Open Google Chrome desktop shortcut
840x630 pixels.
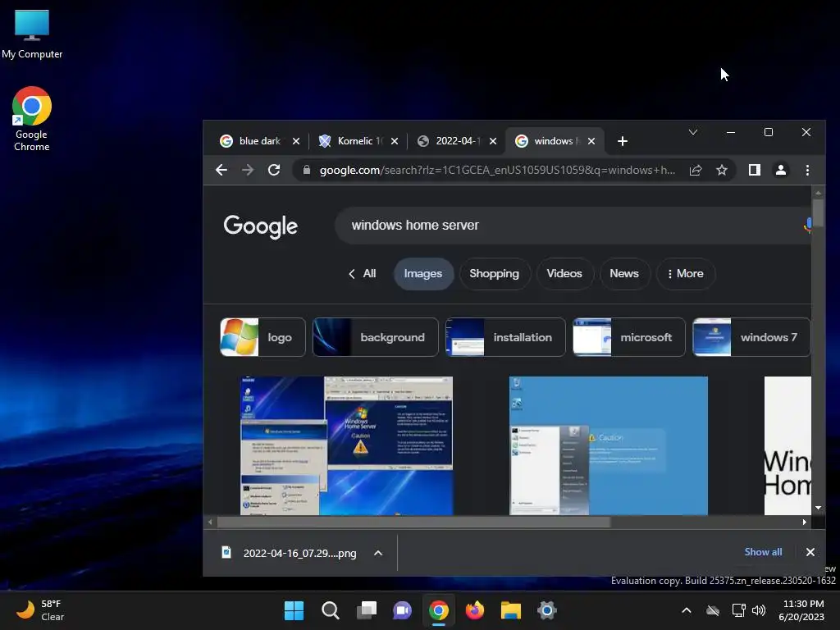pyautogui.click(x=32, y=119)
